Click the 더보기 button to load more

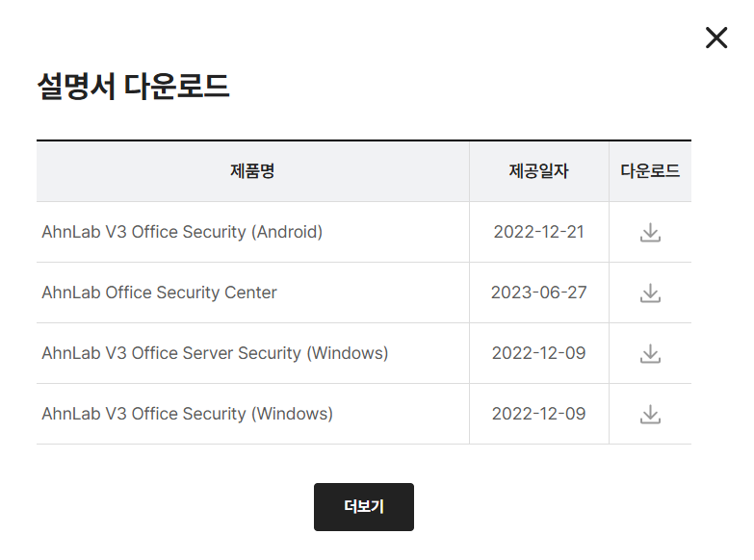coord(364,507)
